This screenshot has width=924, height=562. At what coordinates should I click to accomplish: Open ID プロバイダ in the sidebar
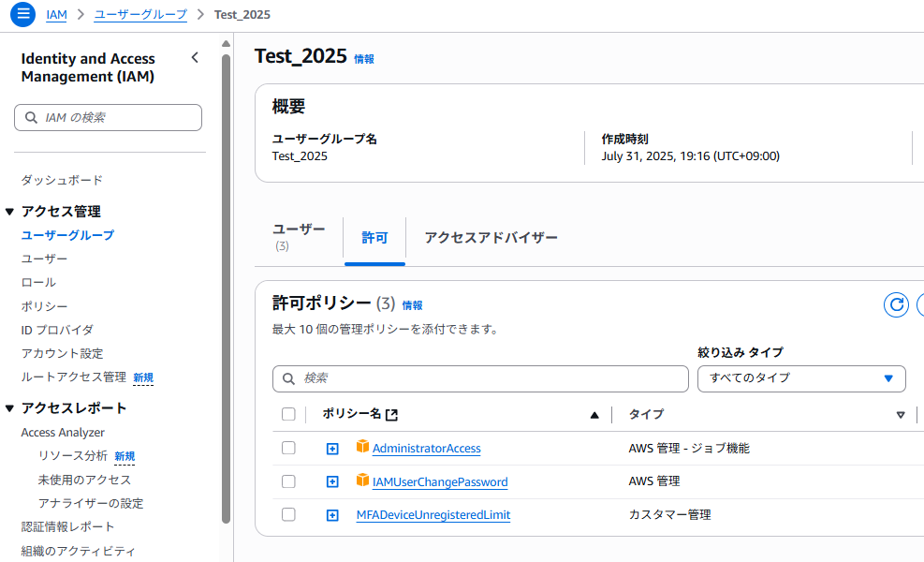click(57, 330)
